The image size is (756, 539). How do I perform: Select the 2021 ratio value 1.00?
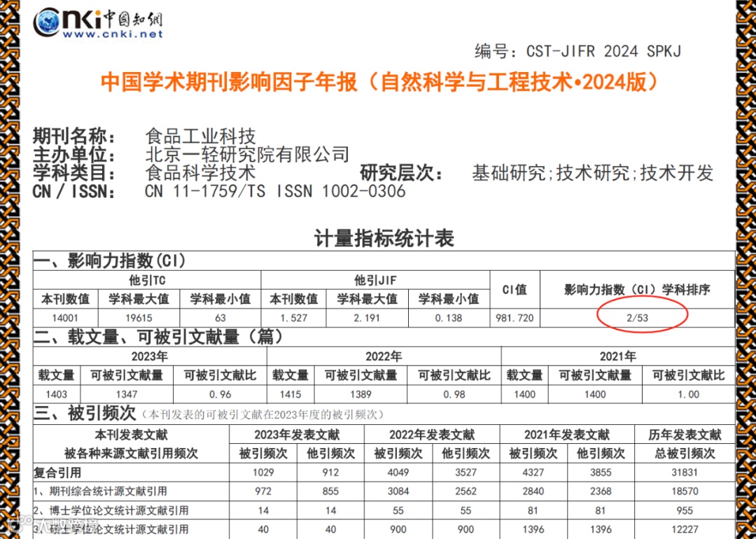coord(689,394)
